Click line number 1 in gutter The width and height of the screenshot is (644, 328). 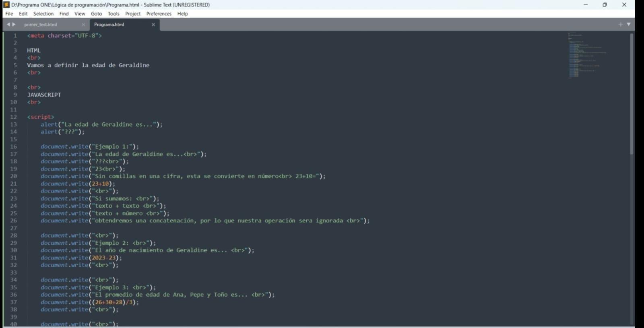coord(15,35)
